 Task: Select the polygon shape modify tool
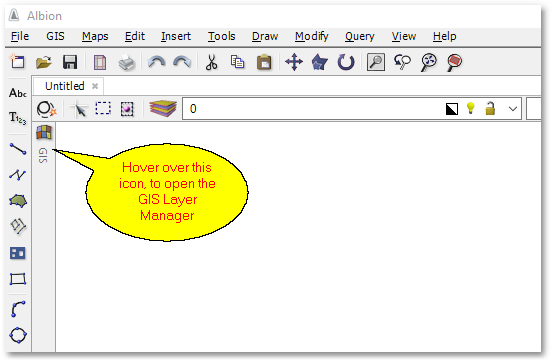point(320,62)
